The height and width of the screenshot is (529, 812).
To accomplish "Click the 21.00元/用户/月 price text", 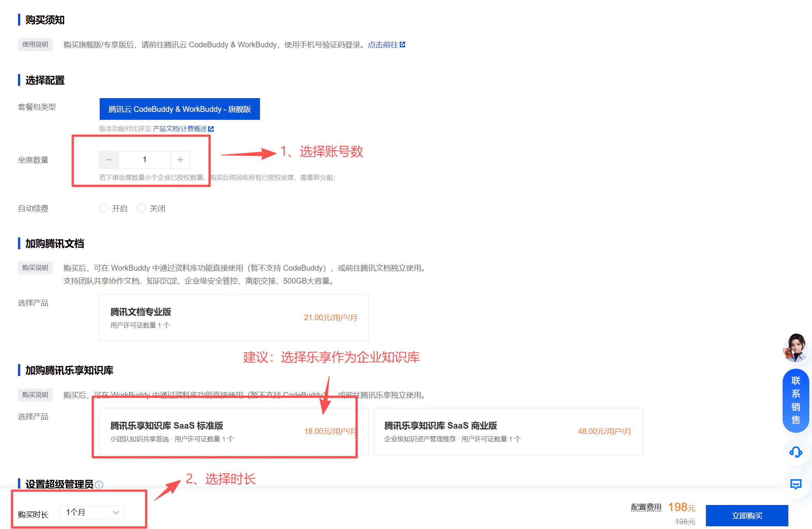I will tap(330, 318).
